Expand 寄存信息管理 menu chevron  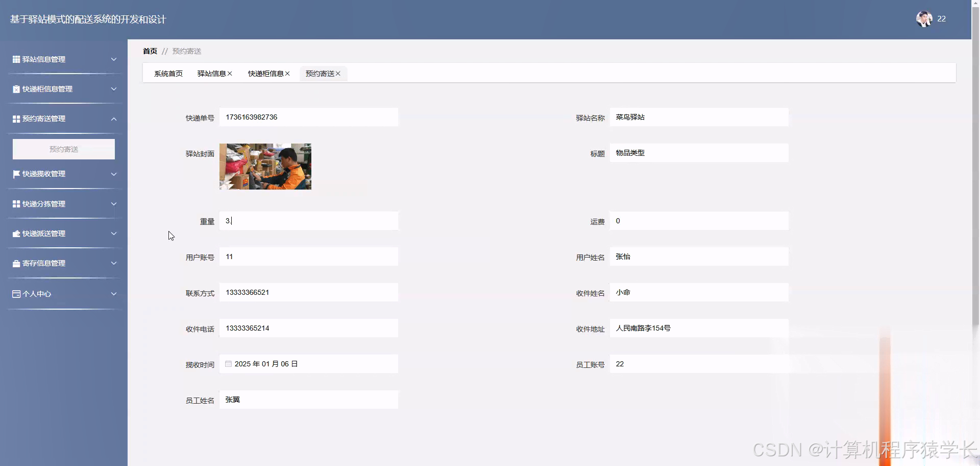pyautogui.click(x=114, y=263)
